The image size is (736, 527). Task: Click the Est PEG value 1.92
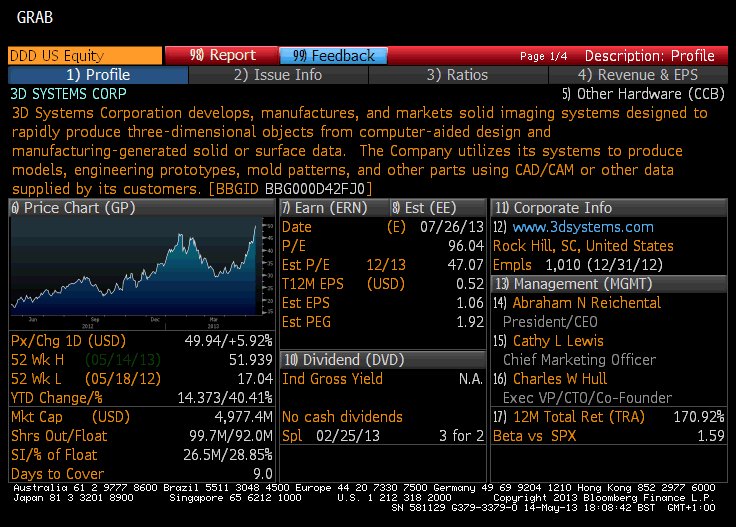[x=470, y=322]
